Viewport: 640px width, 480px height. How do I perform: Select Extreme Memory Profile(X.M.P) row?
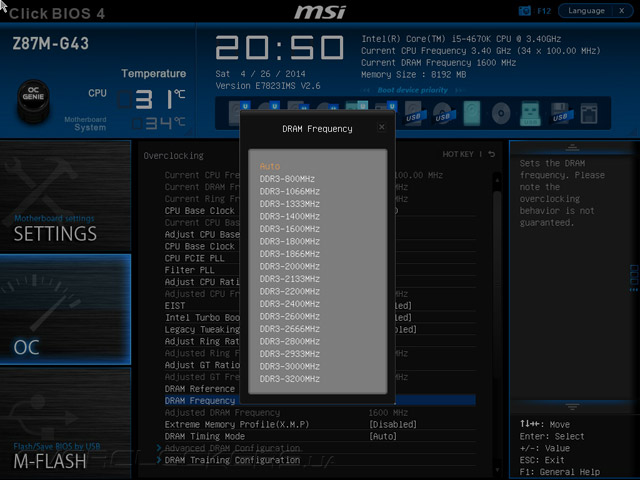click(x=320, y=424)
